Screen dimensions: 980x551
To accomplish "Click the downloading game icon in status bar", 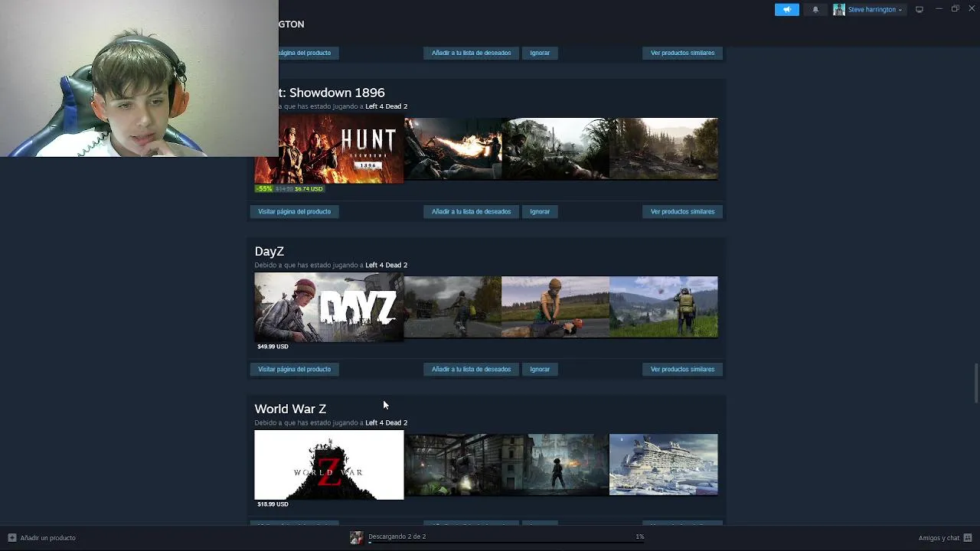I will (356, 538).
